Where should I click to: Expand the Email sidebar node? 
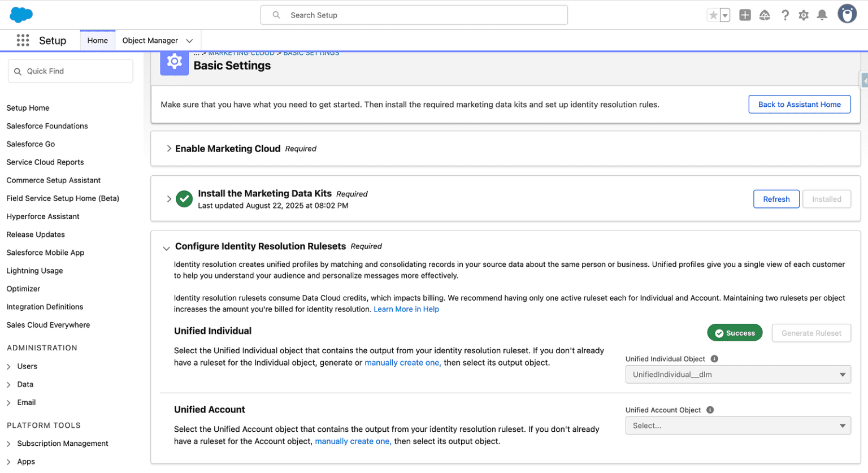[x=8, y=403]
